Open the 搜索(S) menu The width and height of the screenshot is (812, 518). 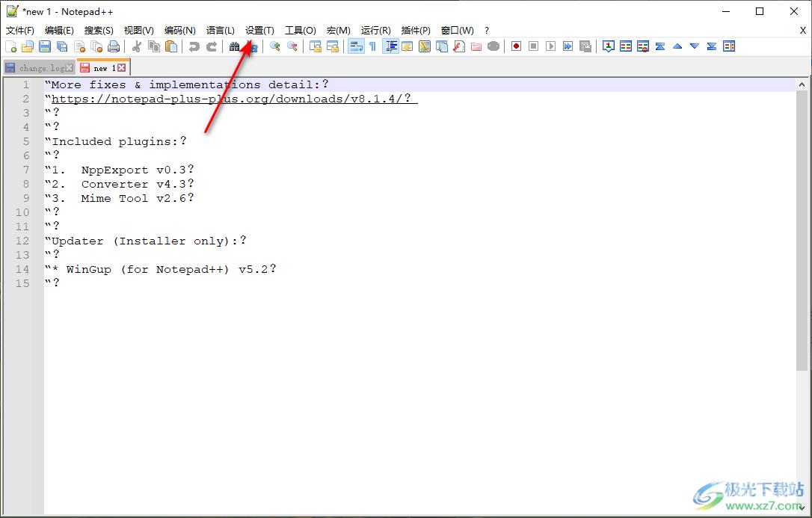pos(99,31)
